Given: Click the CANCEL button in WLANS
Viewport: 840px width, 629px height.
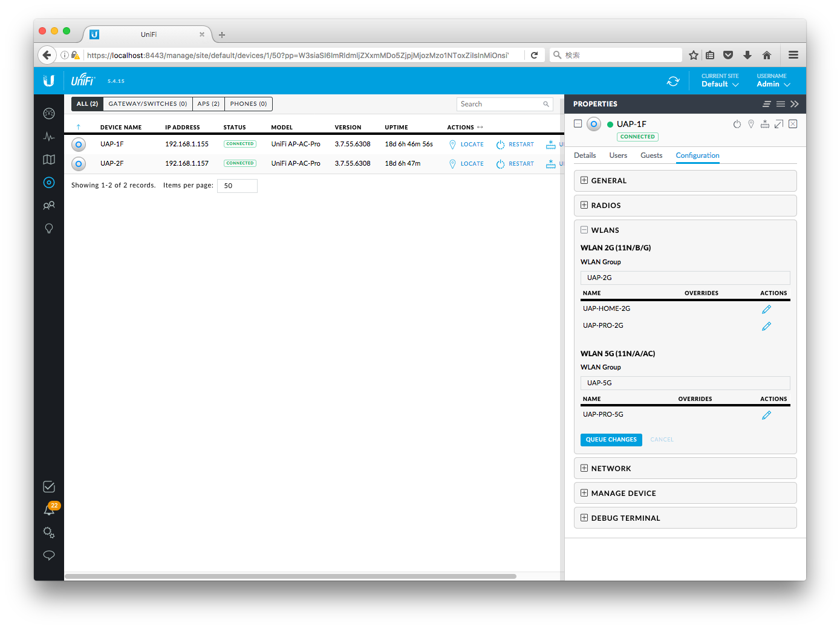Looking at the screenshot, I should pyautogui.click(x=662, y=440).
